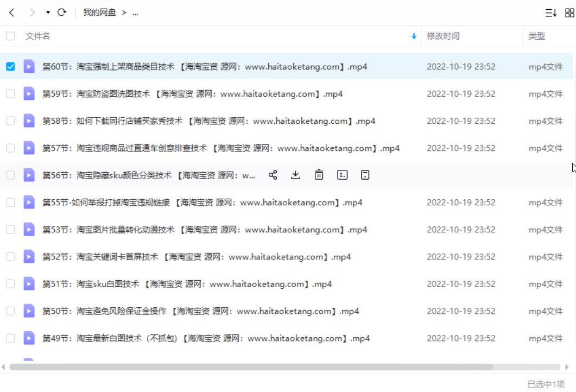Image resolution: width=576 pixels, height=392 pixels.
Task: Select file 第60节：淘宝强制上架商品类目技术
Action: [205, 66]
